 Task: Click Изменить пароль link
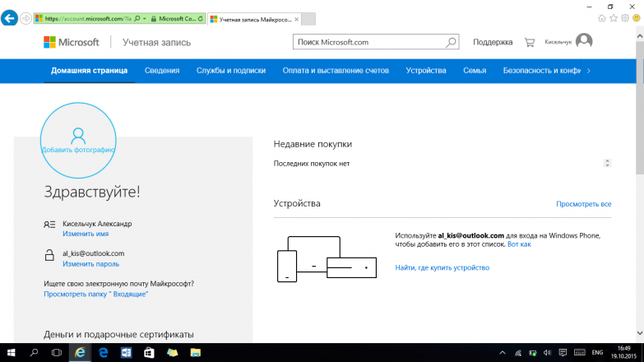click(90, 264)
